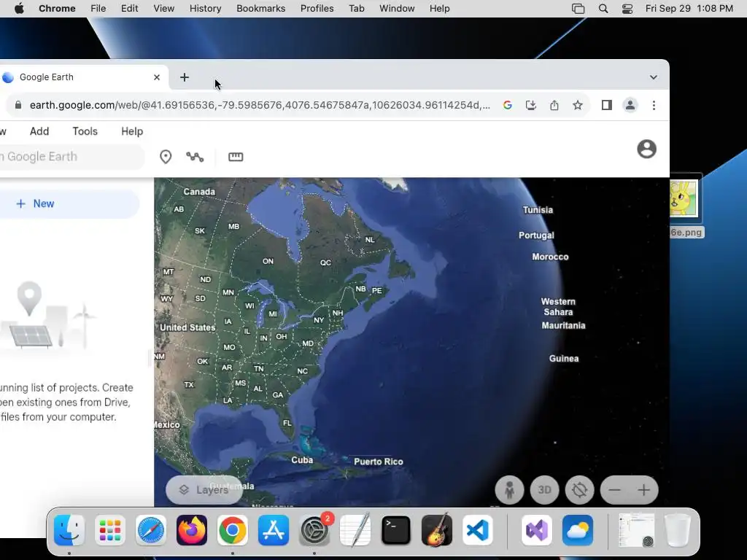Zoom out with the minus button
This screenshot has width=747, height=560.
[x=614, y=490]
